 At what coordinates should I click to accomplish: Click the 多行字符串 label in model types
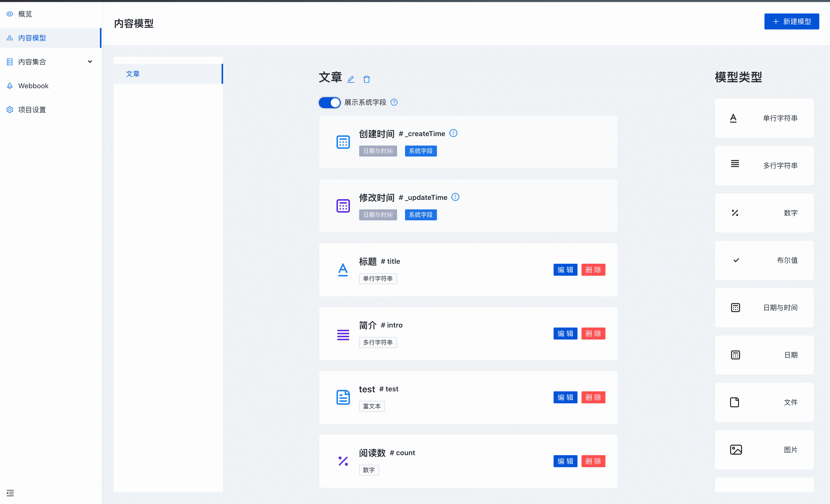(780, 166)
